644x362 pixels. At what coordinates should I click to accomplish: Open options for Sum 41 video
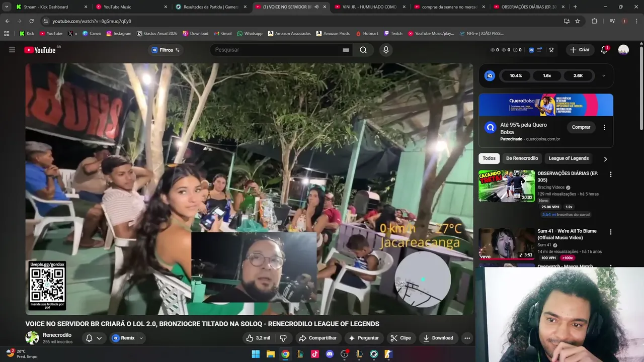tap(611, 232)
